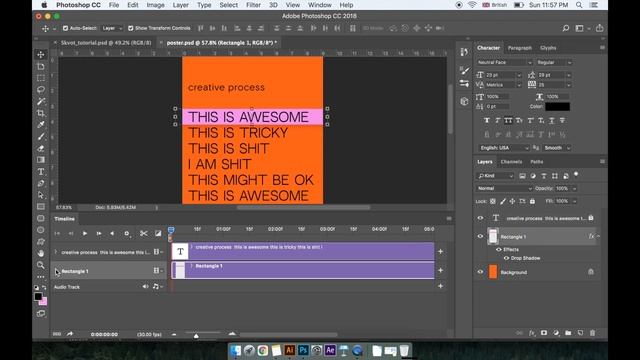Mute the Audio Track
Screen dimensions: 640x360
[145, 287]
